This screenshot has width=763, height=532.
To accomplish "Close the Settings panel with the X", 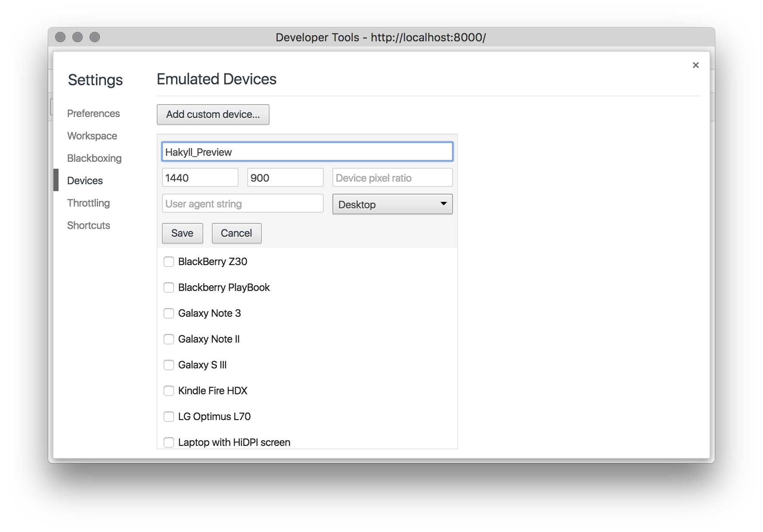I will click(x=695, y=65).
